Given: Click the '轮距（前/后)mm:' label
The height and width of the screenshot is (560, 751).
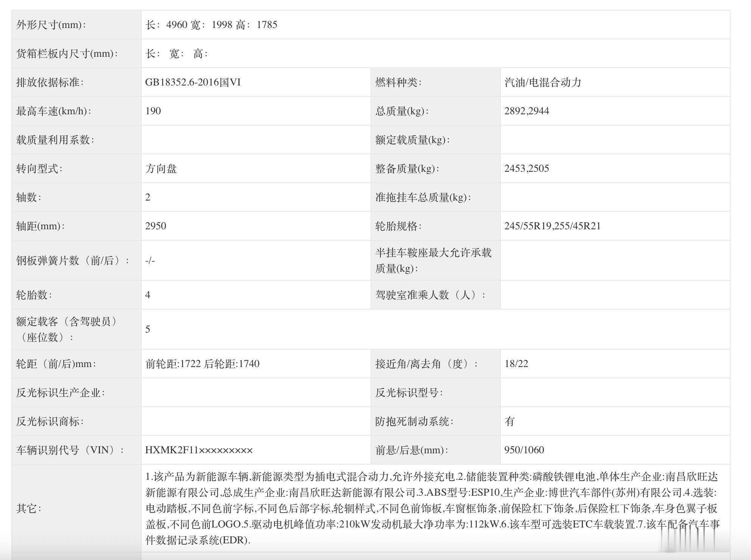Looking at the screenshot, I should point(56,364).
